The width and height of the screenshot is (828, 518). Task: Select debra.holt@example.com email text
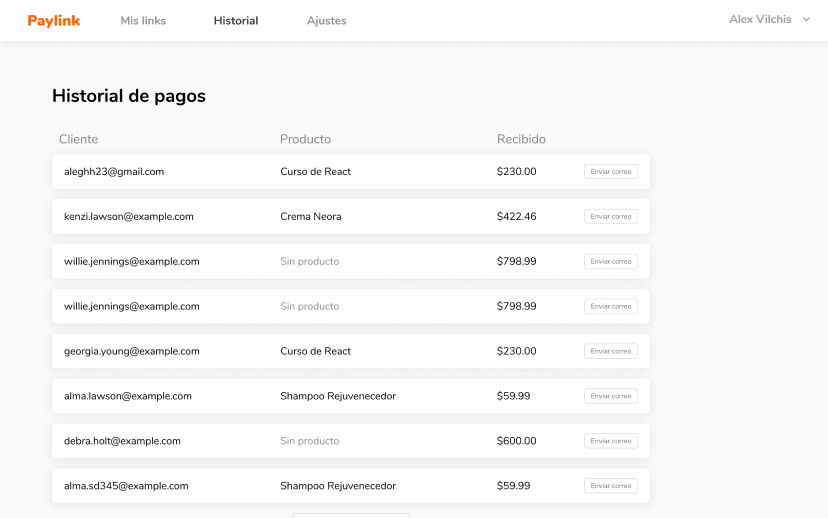(x=123, y=441)
